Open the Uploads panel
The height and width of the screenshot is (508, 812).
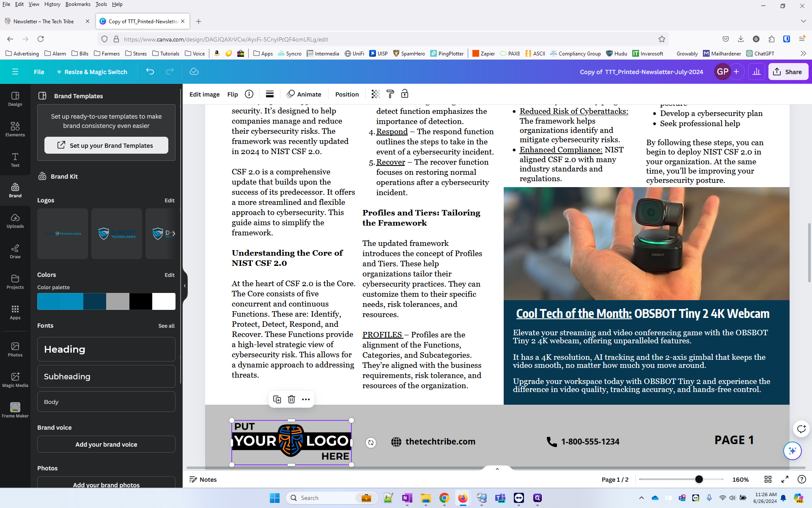[15, 221]
